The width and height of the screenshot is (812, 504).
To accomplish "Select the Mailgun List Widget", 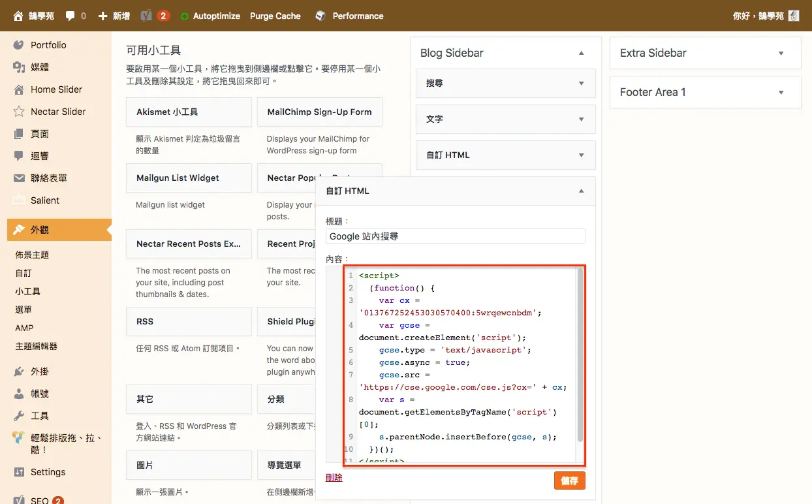I will (x=189, y=178).
